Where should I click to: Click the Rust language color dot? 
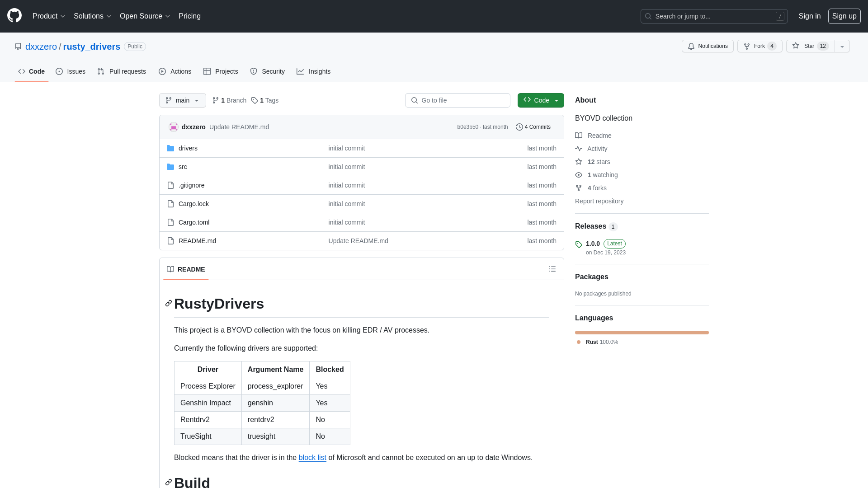point(579,342)
